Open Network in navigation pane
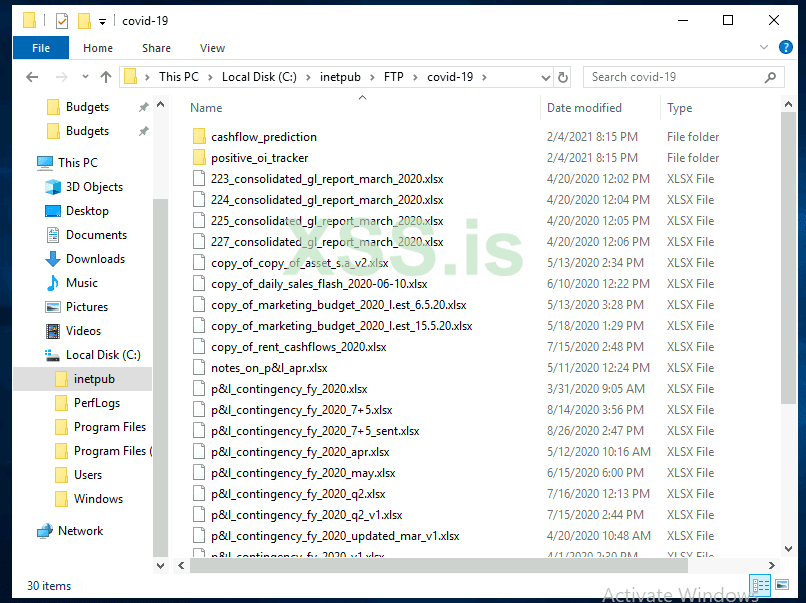806x603 pixels. (x=80, y=531)
